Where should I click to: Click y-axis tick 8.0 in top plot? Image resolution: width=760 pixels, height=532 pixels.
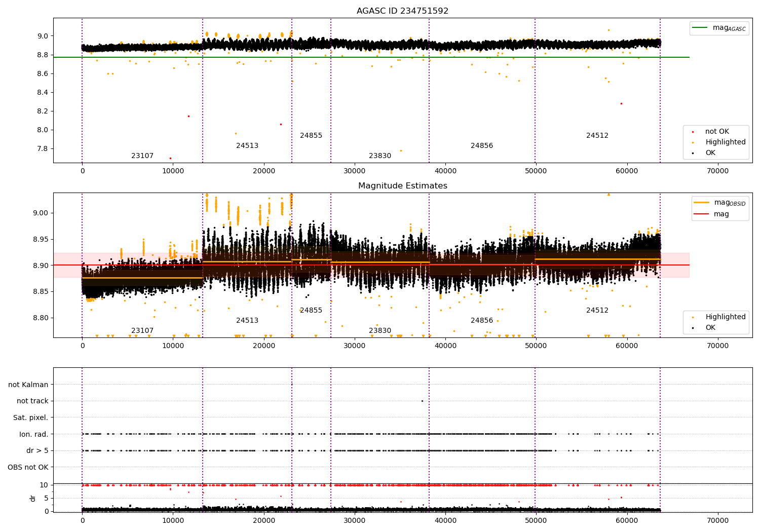(x=42, y=130)
